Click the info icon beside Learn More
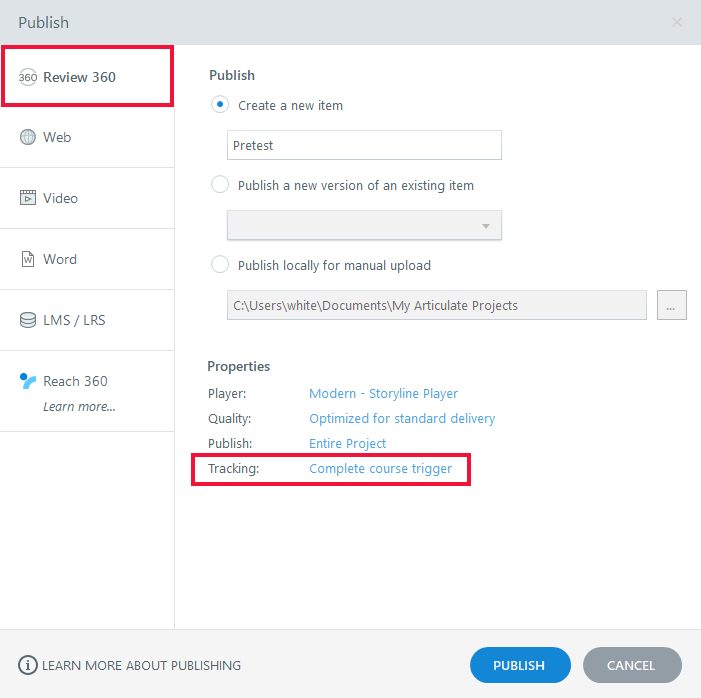 (28, 665)
